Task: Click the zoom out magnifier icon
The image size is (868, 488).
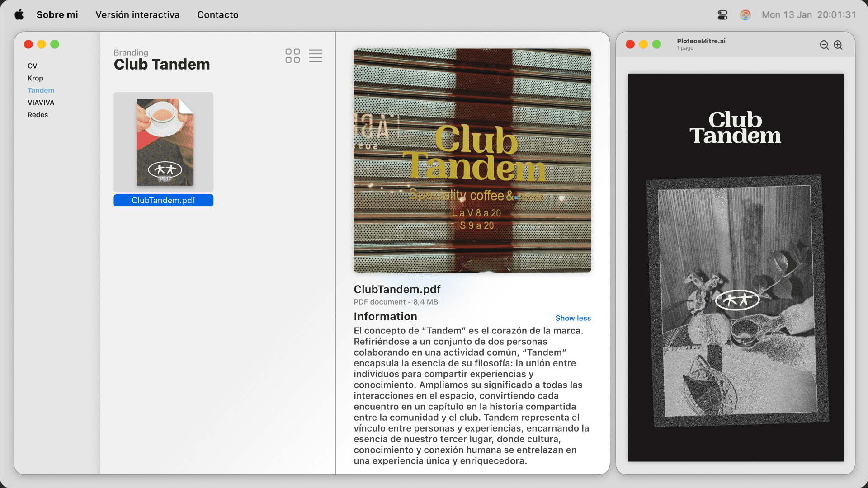Action: (824, 45)
